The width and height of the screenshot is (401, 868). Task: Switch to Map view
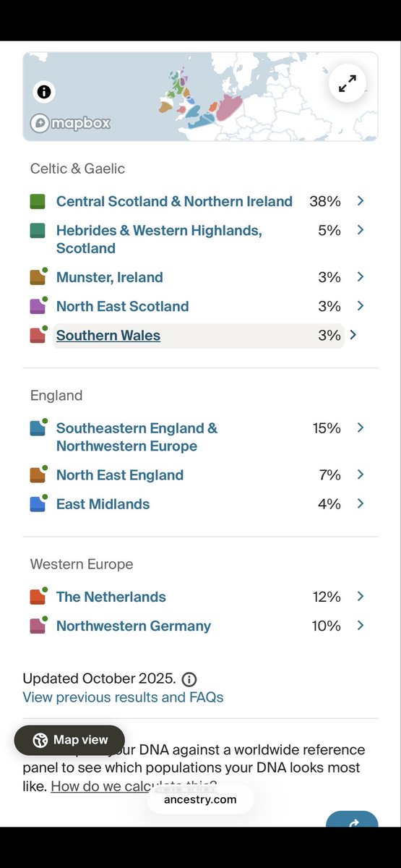point(69,740)
